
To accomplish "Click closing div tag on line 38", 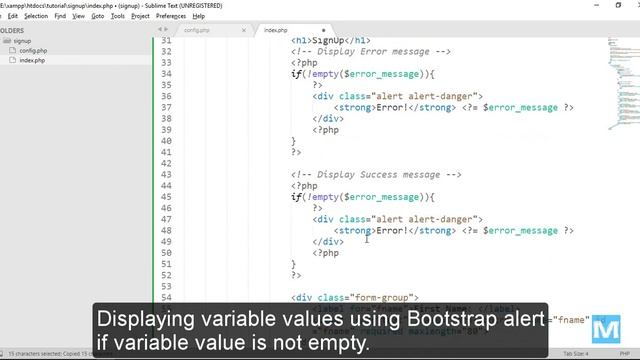I will coord(328,119).
